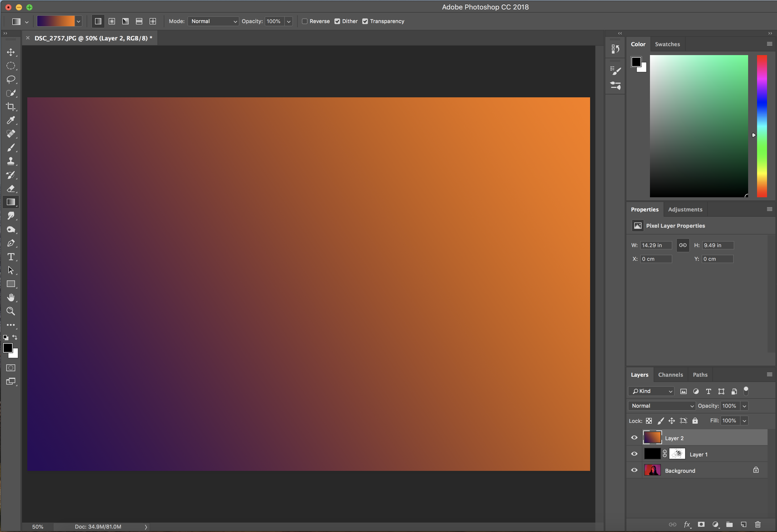The image size is (777, 532).
Task: Delete layer using the trash icon
Action: (758, 524)
